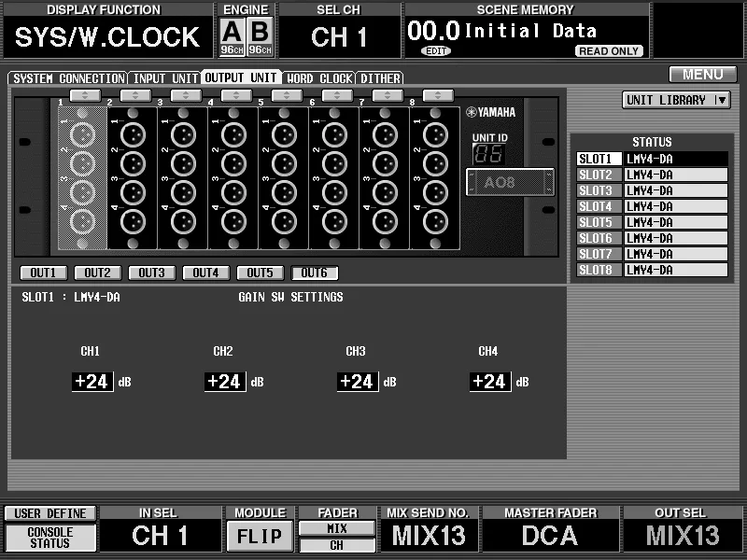Open the WORD CLOCK tab

click(318, 77)
